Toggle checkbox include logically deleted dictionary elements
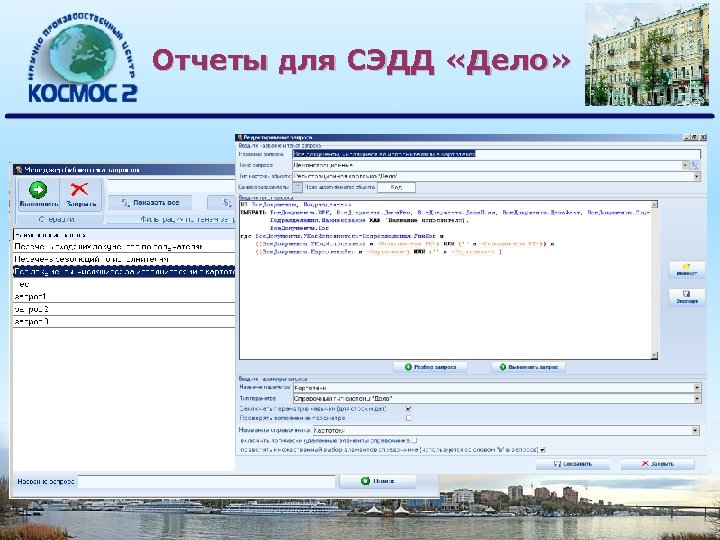Image resolution: width=720 pixels, height=540 pixels. coord(414,440)
